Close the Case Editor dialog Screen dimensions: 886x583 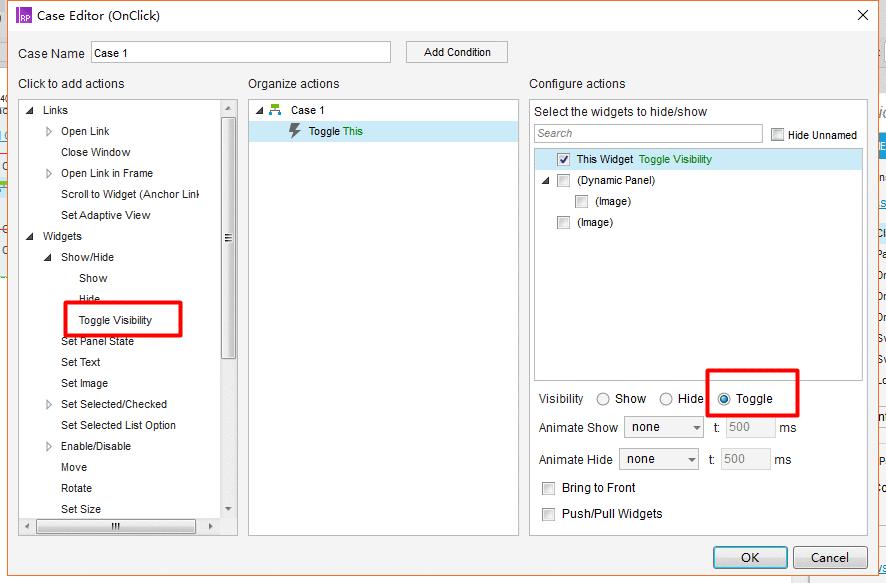point(863,15)
